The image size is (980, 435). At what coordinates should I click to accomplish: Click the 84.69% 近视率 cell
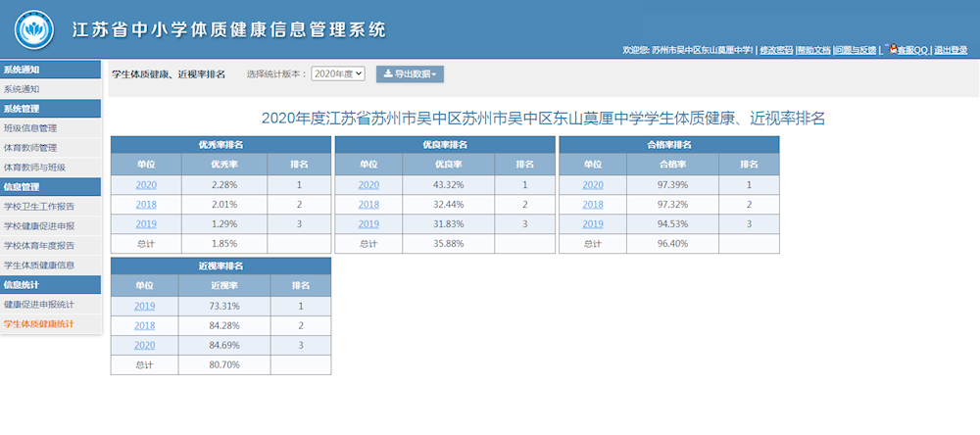[224, 345]
